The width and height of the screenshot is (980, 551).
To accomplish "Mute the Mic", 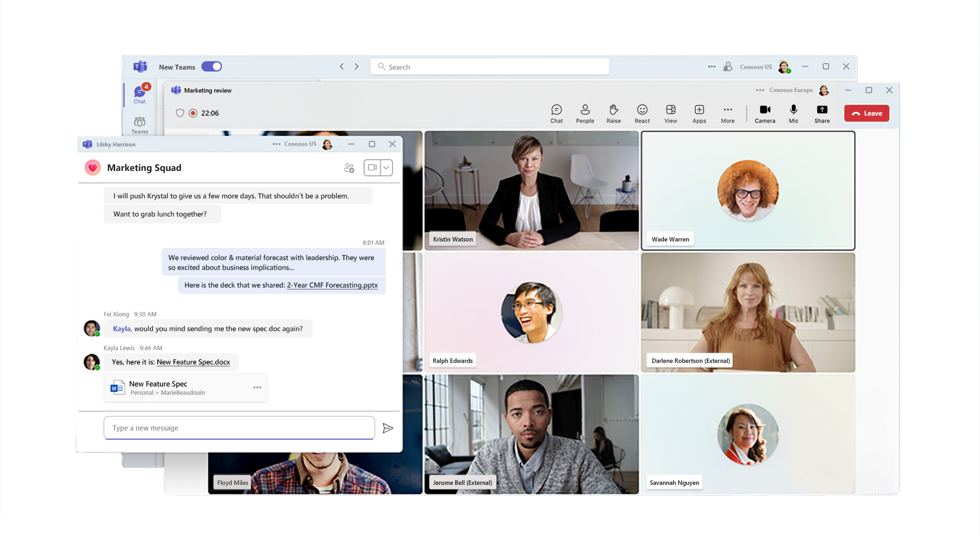I will [x=793, y=113].
